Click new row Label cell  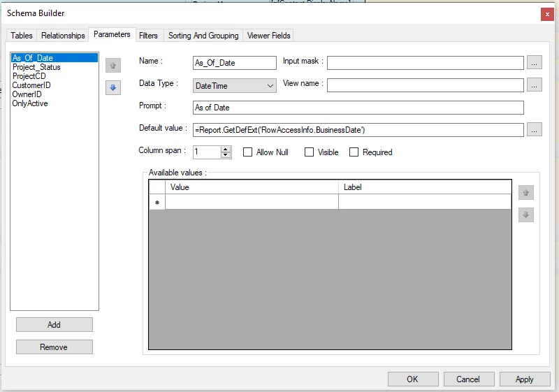(x=425, y=202)
